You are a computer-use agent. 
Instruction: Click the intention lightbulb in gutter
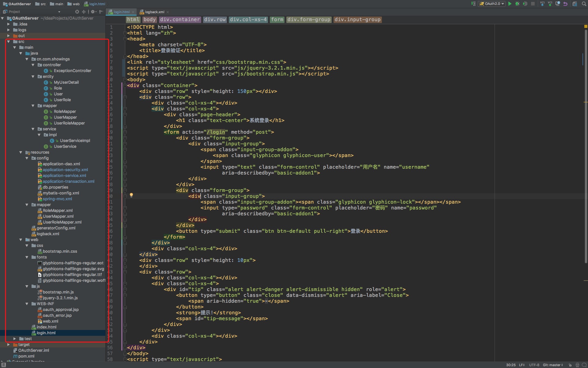[x=131, y=195]
